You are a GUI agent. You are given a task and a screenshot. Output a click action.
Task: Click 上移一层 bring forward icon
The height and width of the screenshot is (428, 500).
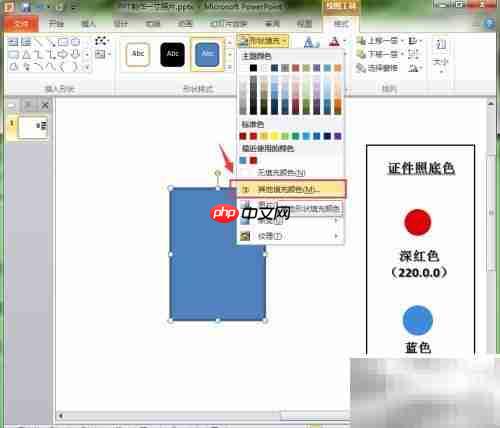coord(361,41)
